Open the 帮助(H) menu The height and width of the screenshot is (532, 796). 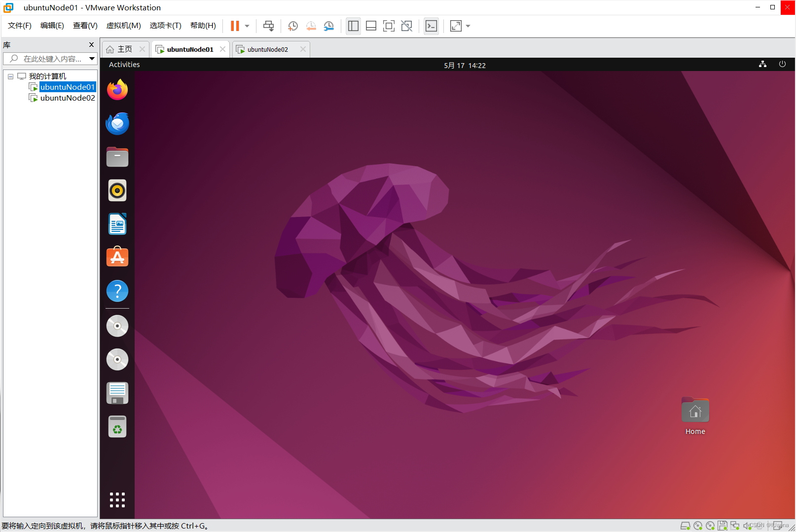coord(203,26)
